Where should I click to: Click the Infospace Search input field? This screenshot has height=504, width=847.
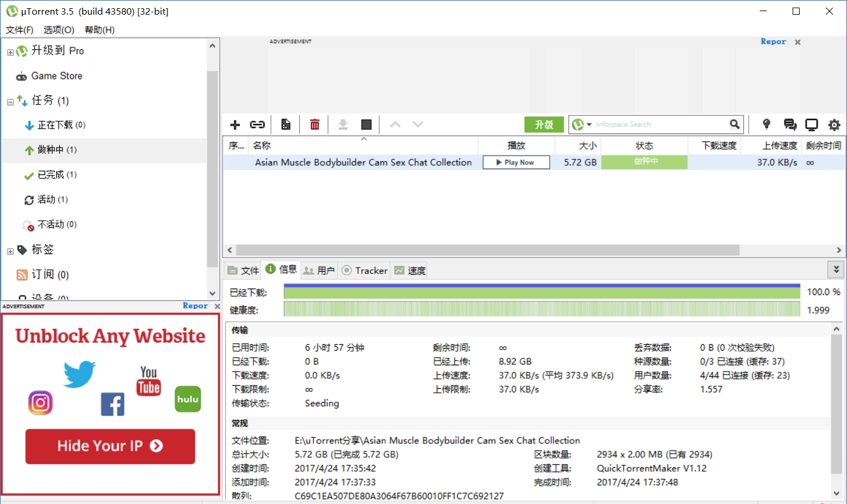(x=659, y=125)
